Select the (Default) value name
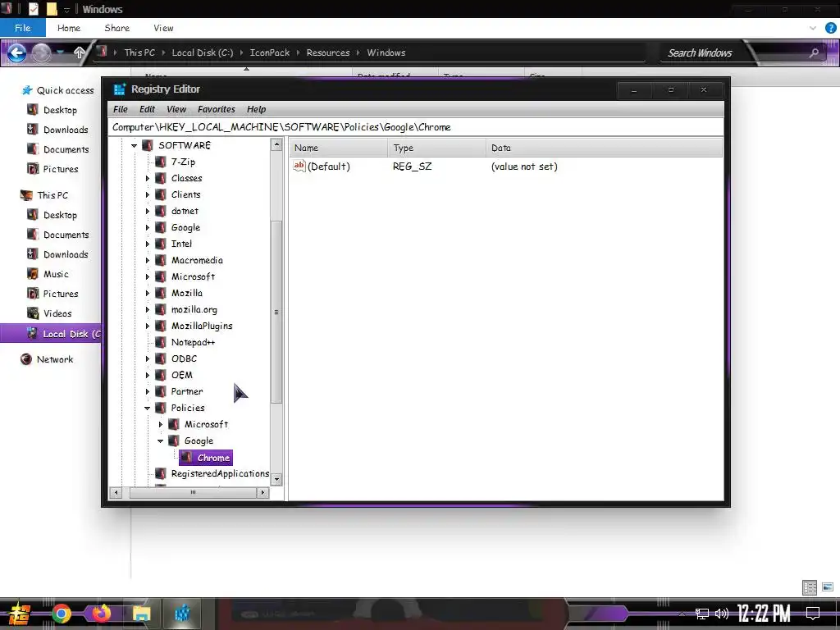Image resolution: width=840 pixels, height=630 pixels. 328,167
